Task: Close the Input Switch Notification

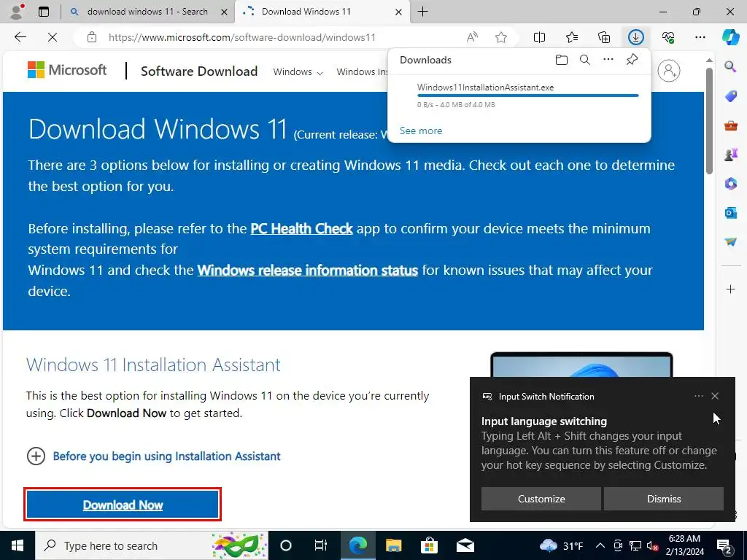Action: (x=715, y=396)
